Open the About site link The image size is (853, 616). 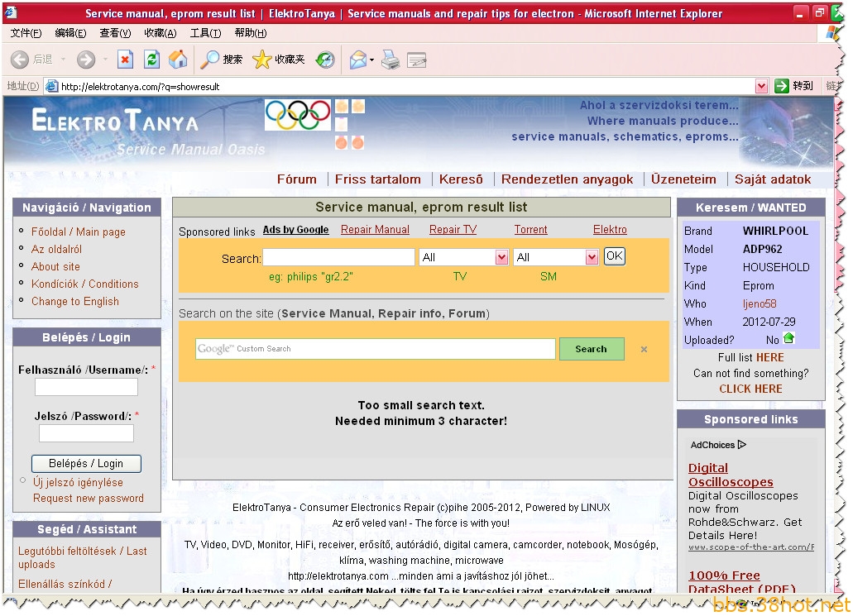tap(55, 266)
